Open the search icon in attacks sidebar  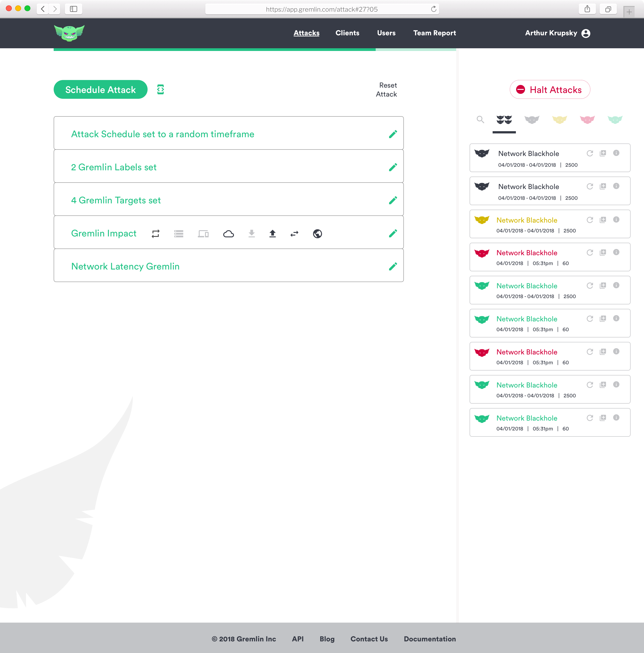tap(480, 119)
